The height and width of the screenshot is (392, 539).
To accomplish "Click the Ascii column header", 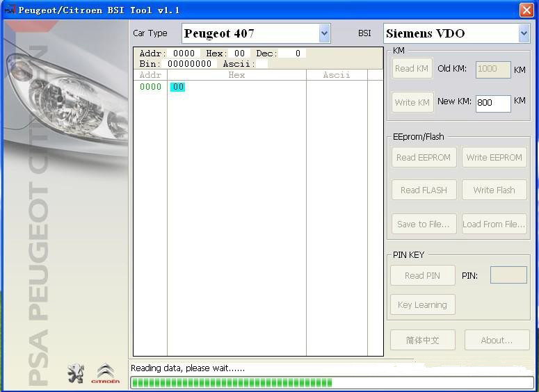I will 337,75.
